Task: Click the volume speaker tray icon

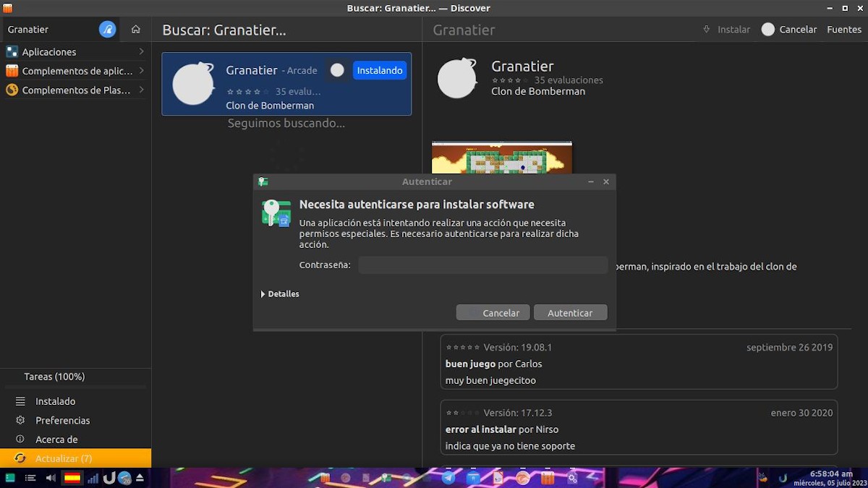Action: (51, 478)
